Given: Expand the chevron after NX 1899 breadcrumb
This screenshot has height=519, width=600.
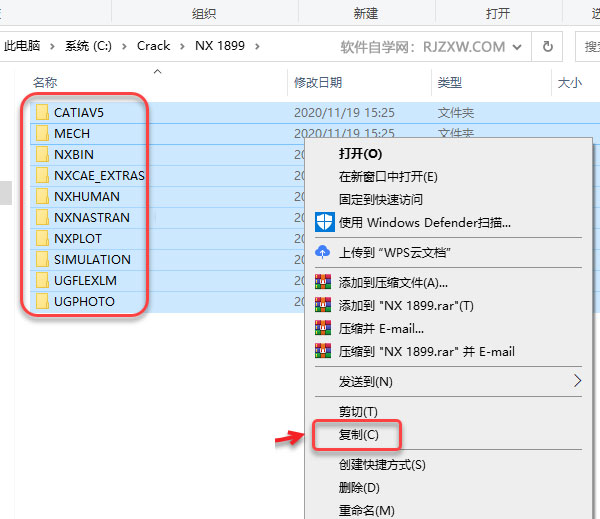Looking at the screenshot, I should [x=257, y=47].
